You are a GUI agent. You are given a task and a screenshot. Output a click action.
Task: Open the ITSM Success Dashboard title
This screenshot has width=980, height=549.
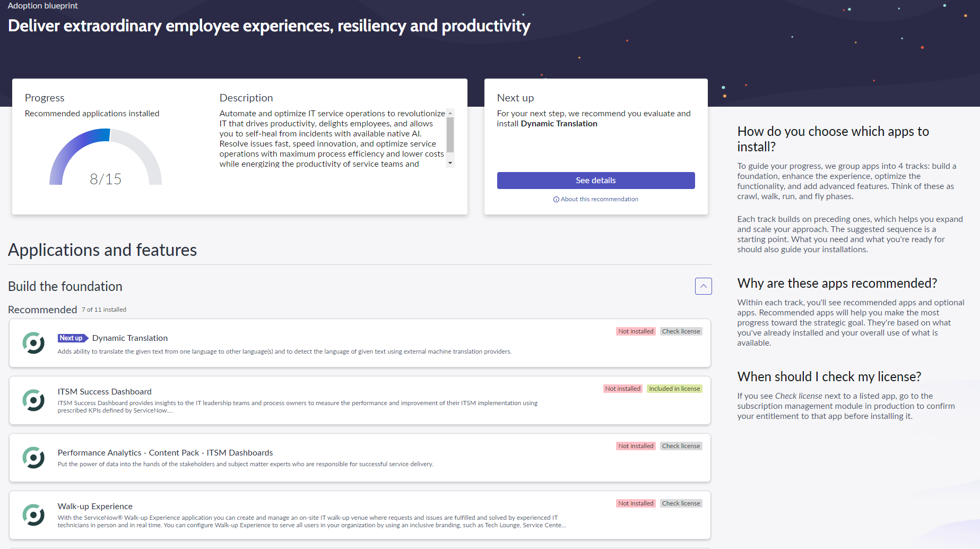click(105, 392)
